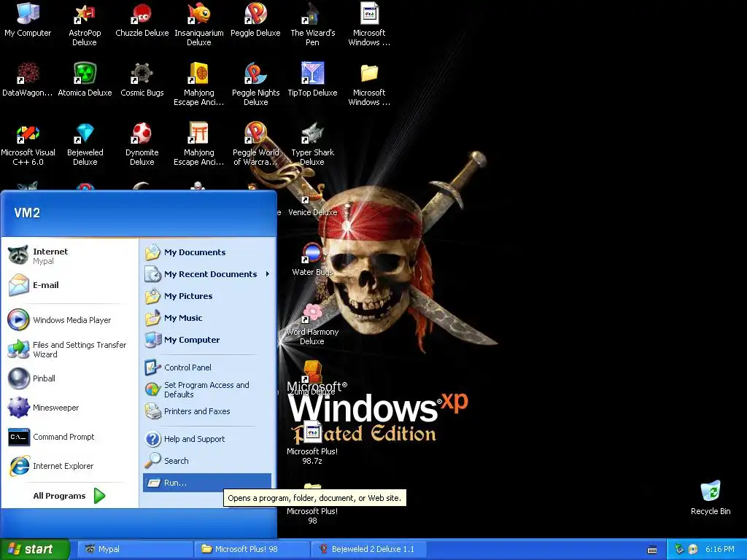This screenshot has height=560, width=747.
Task: Select the Mahjong Escape icon in second row
Action: pos(198,84)
